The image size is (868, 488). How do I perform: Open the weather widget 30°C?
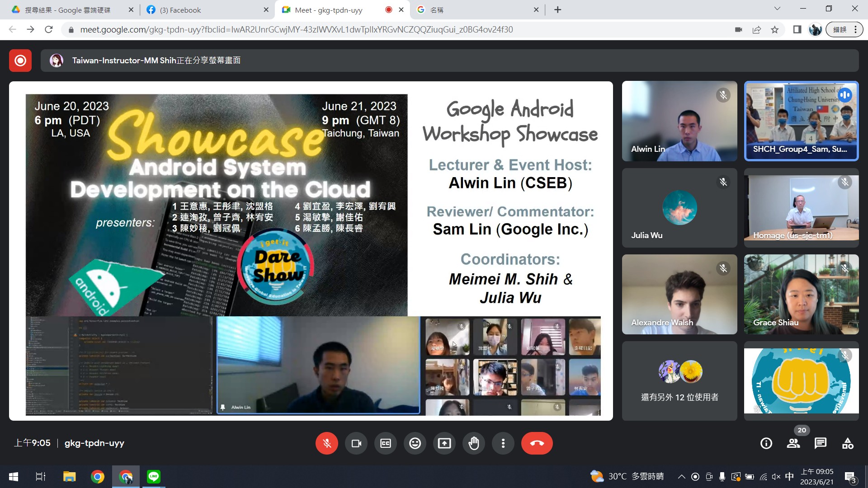pyautogui.click(x=627, y=477)
